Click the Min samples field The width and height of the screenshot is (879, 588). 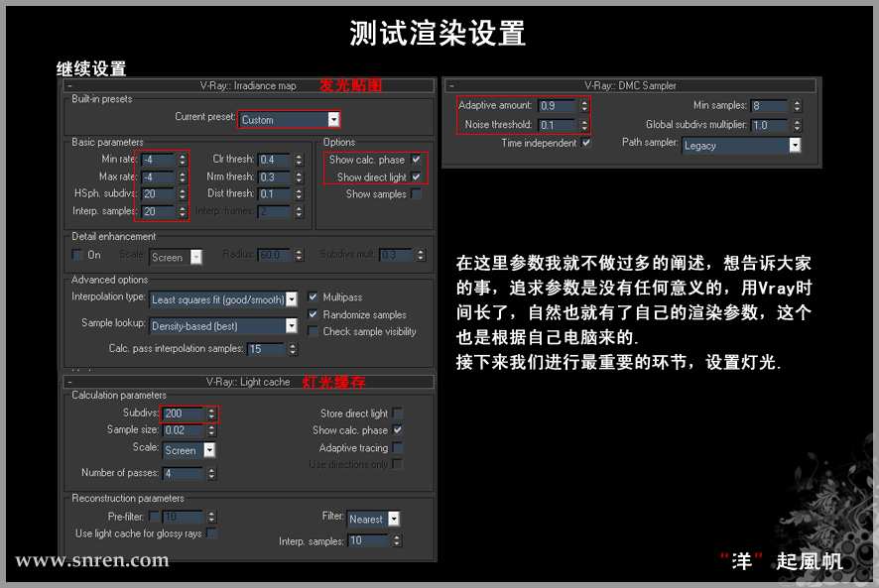(770, 105)
